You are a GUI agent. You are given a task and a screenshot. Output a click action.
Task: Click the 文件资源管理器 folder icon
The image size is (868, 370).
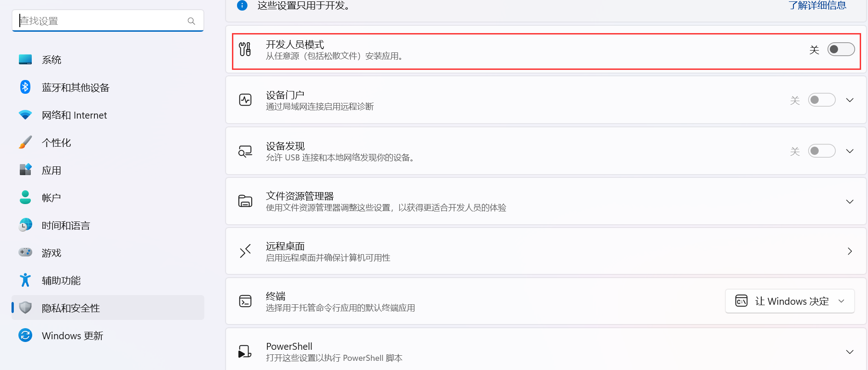click(x=245, y=201)
